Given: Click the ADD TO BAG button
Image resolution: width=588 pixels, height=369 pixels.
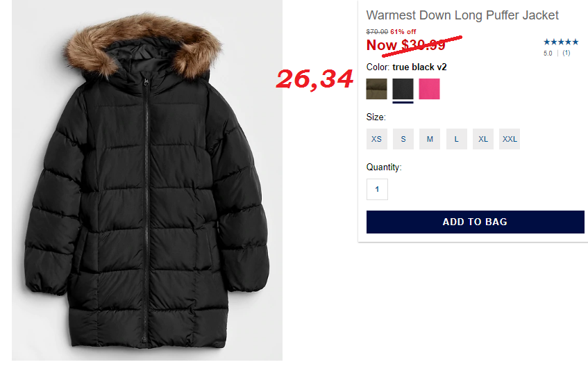Looking at the screenshot, I should (x=475, y=222).
